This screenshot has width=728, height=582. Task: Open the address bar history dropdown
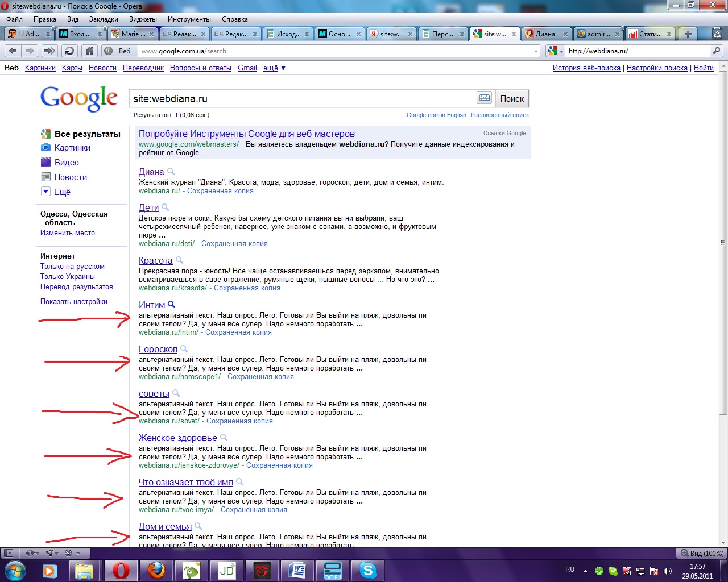click(x=536, y=51)
